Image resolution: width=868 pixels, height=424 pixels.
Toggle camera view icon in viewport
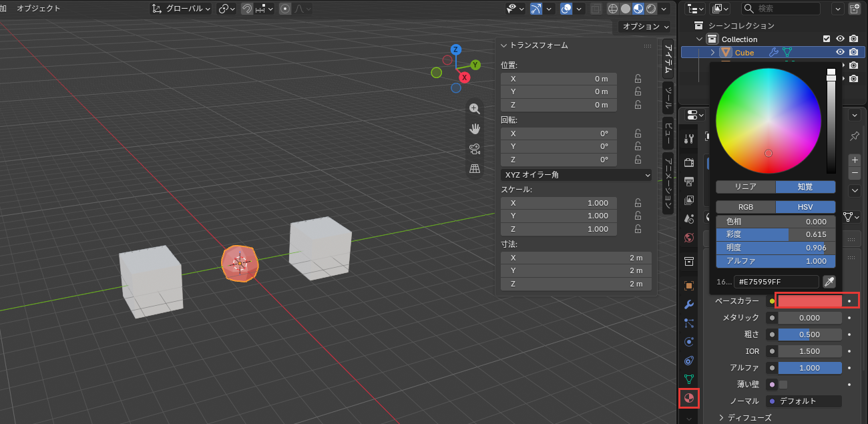[x=475, y=149]
